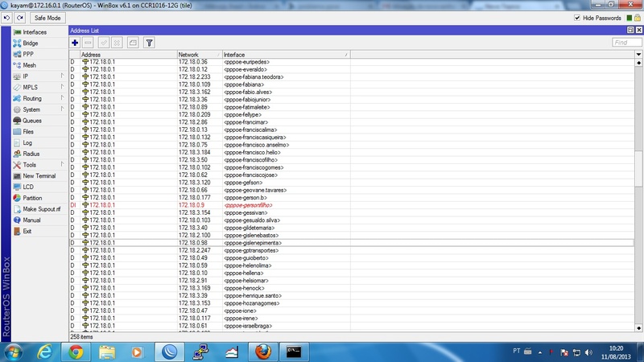Open the Manual help icon

click(17, 220)
